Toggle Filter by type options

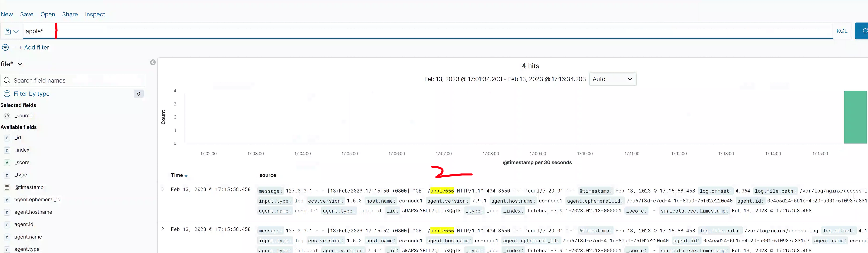31,94
